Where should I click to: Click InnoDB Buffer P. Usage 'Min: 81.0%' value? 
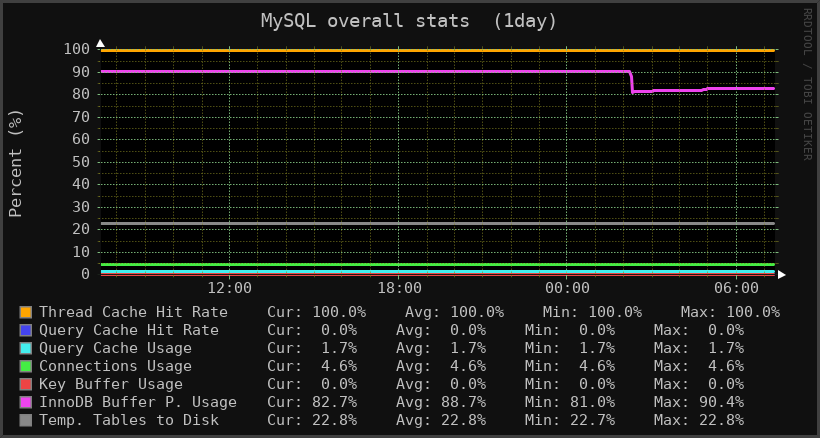tap(570, 402)
